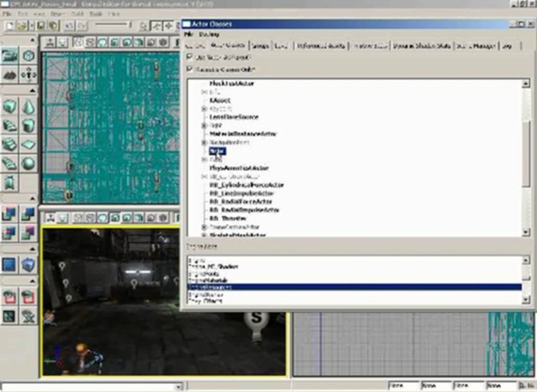Image resolution: width=537 pixels, height=392 pixels.
Task: Toggle Placeable Classes Only checkbox
Action: coord(190,69)
